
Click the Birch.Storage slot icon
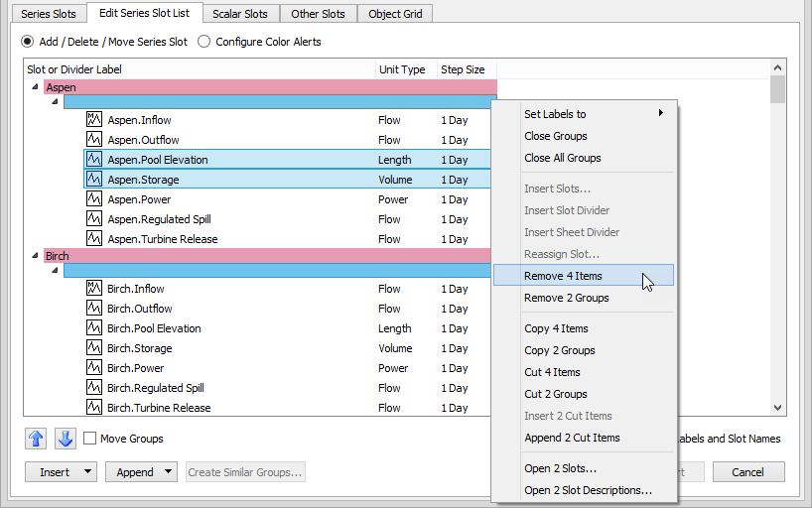pos(95,348)
